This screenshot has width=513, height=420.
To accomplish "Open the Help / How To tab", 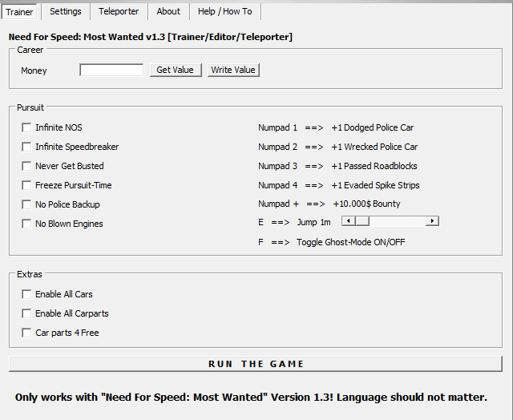I will (x=224, y=11).
